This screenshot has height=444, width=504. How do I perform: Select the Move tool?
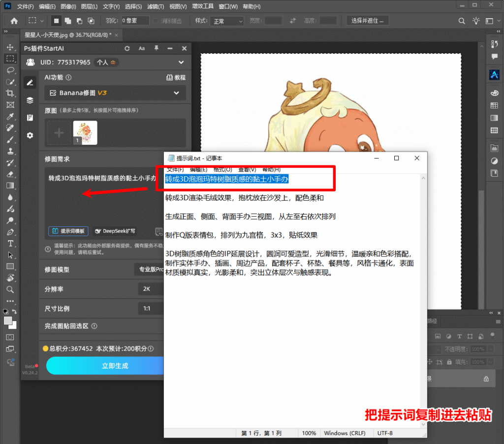pyautogui.click(x=10, y=47)
